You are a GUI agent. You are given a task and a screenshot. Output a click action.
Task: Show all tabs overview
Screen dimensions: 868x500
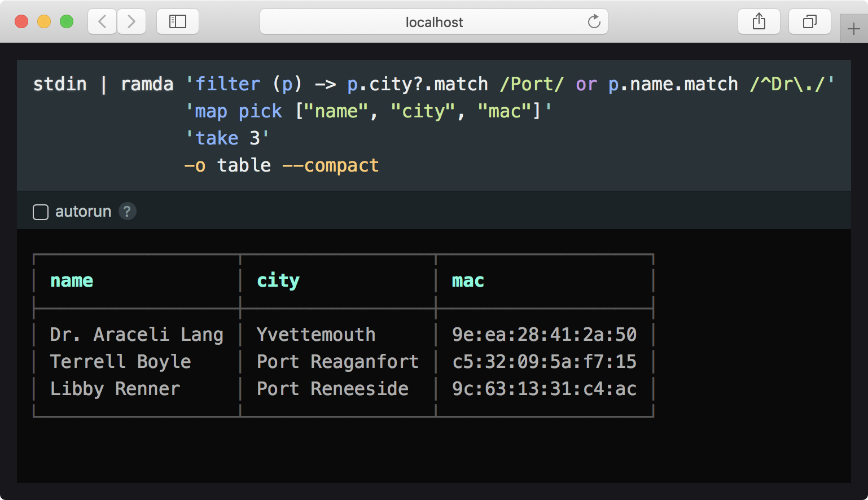pos(809,22)
